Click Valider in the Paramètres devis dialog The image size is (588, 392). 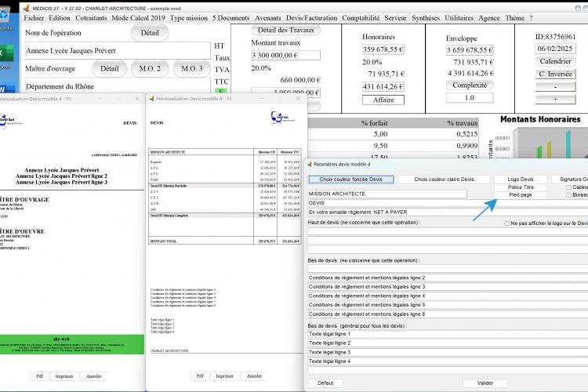[485, 383]
